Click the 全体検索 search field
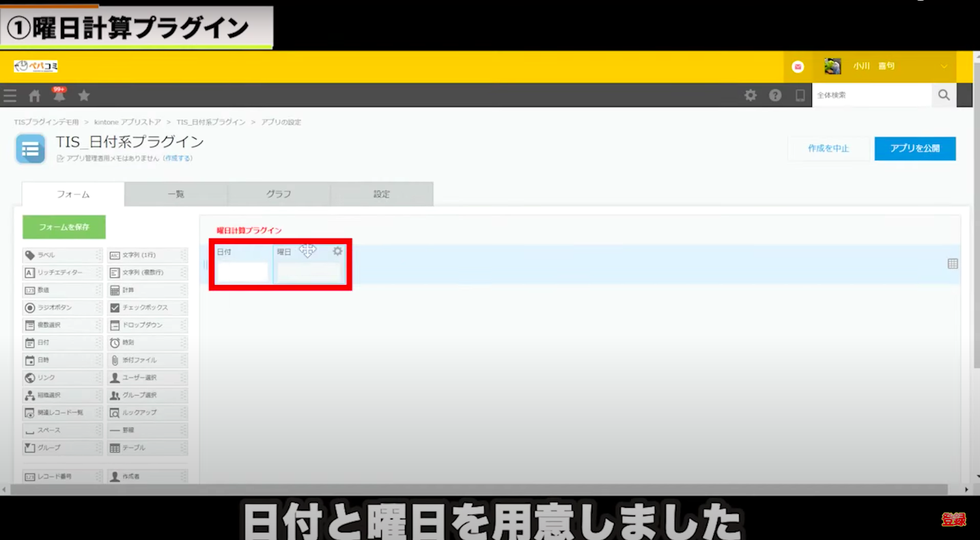The height and width of the screenshot is (540, 980). pyautogui.click(x=871, y=96)
